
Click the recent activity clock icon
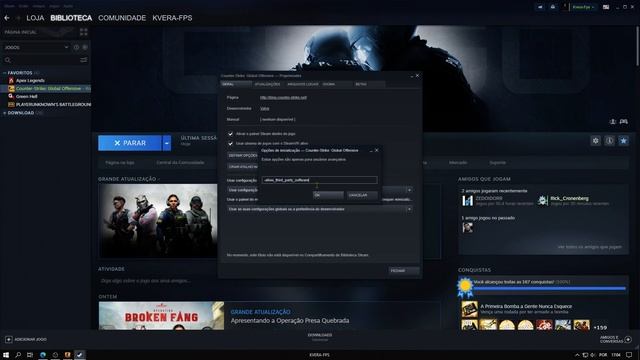click(76, 47)
